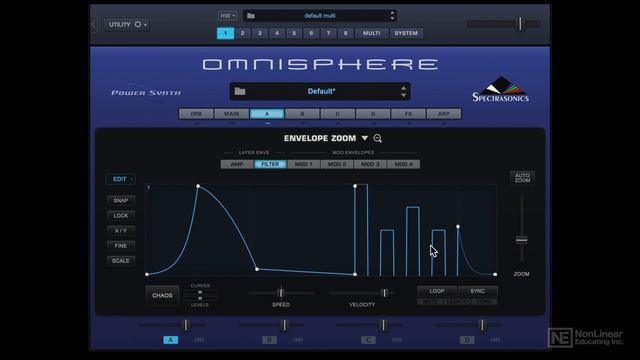Select the MOD 1 envelope

coord(304,164)
